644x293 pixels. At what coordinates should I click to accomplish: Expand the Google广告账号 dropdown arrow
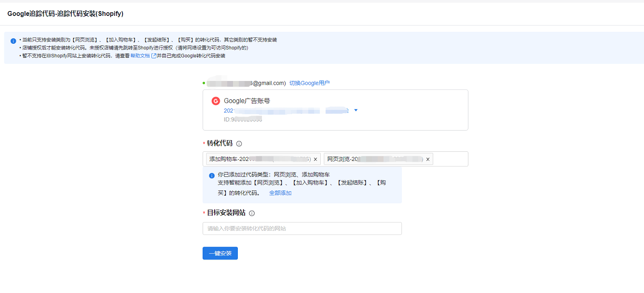(356, 110)
